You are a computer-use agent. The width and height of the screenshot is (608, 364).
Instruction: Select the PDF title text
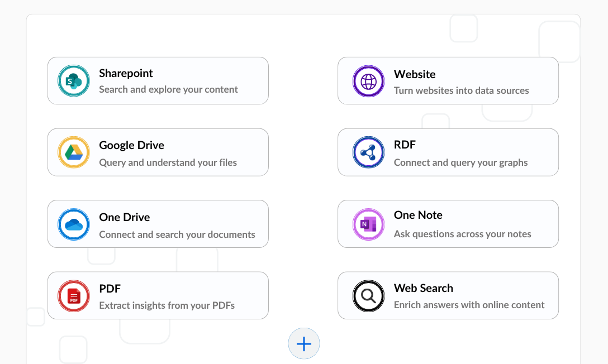pyautogui.click(x=110, y=289)
